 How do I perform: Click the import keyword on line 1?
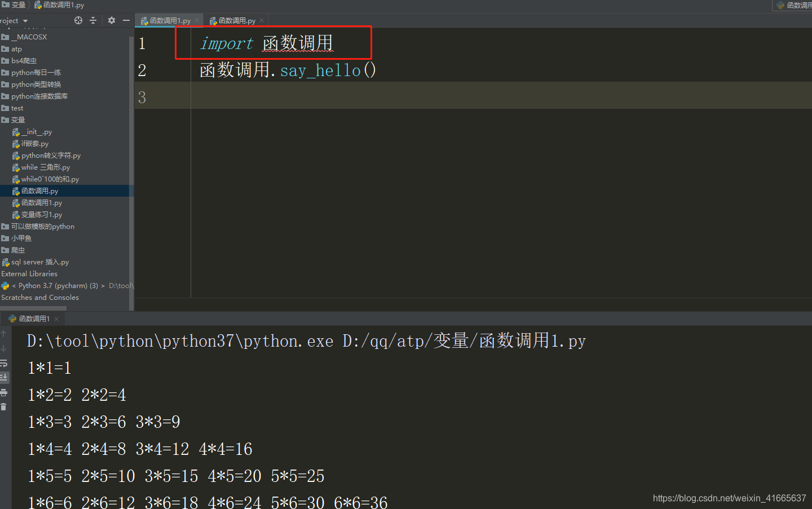227,43
